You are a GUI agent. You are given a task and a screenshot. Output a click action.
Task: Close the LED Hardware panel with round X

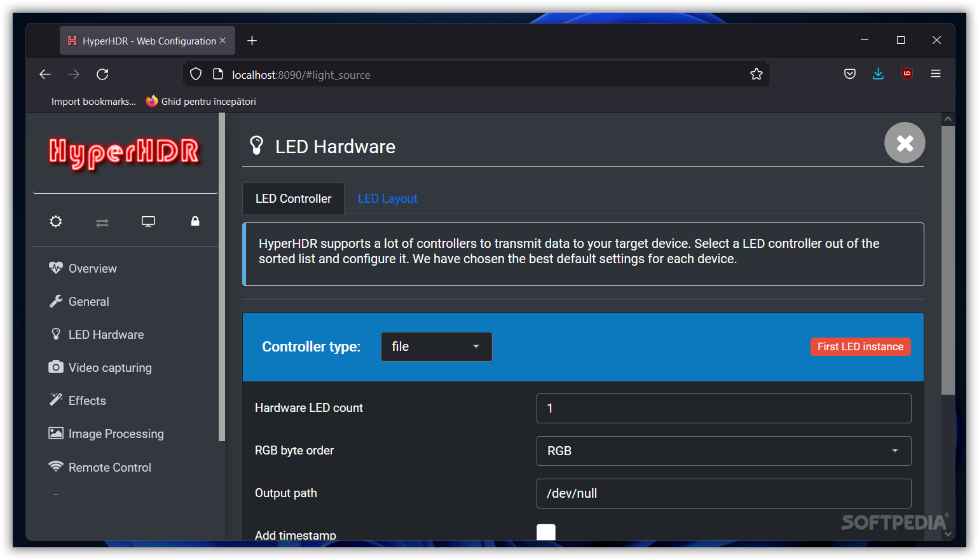click(905, 142)
